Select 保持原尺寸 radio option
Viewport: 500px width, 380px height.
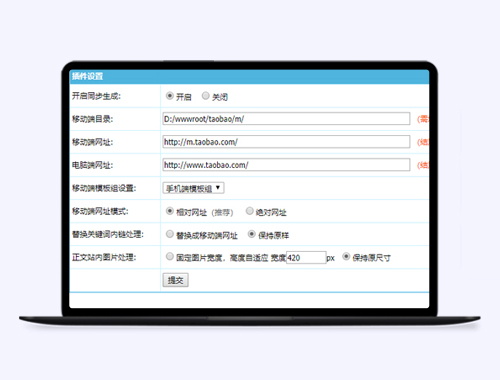[x=346, y=256]
